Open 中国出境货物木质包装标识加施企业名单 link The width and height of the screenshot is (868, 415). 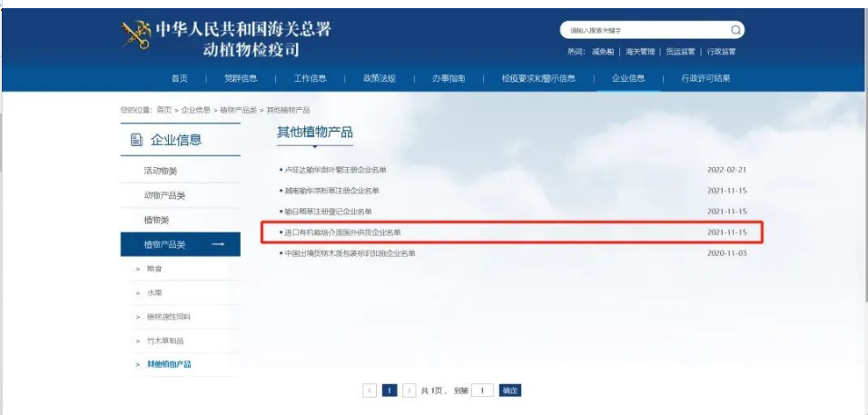pyautogui.click(x=350, y=253)
